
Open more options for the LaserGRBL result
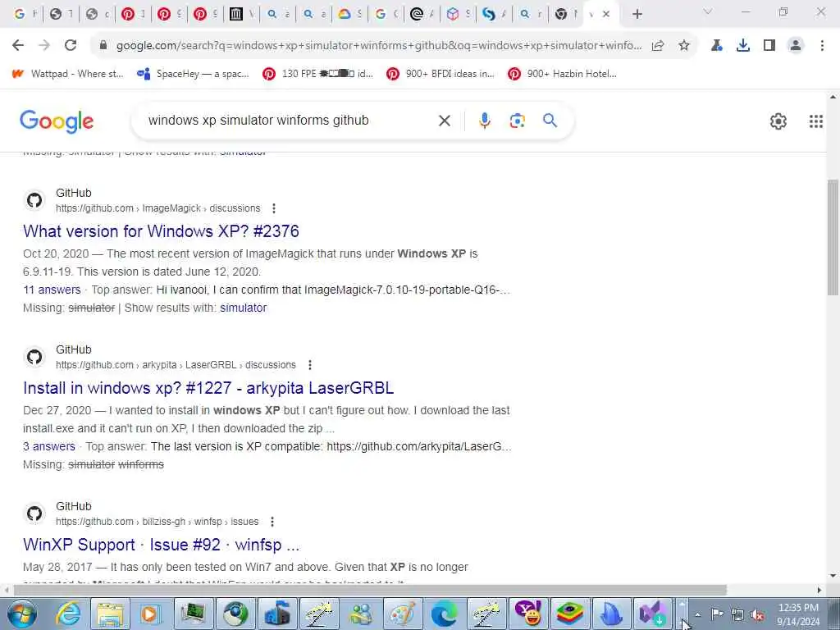pos(309,365)
